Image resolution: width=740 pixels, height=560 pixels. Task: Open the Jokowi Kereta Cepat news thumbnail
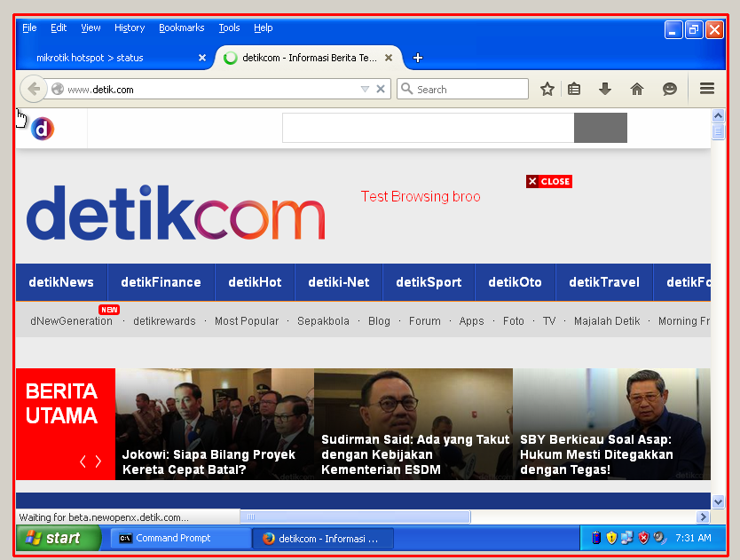pos(215,424)
